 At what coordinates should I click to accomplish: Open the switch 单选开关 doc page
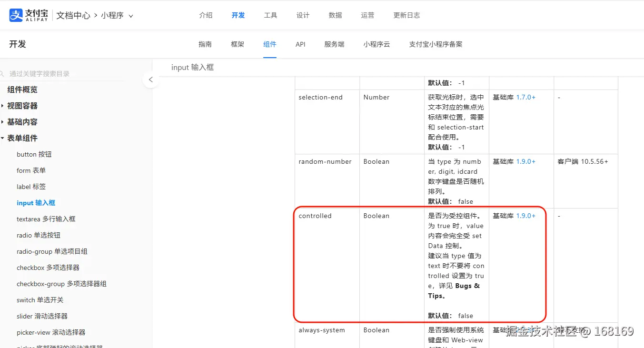(40, 300)
